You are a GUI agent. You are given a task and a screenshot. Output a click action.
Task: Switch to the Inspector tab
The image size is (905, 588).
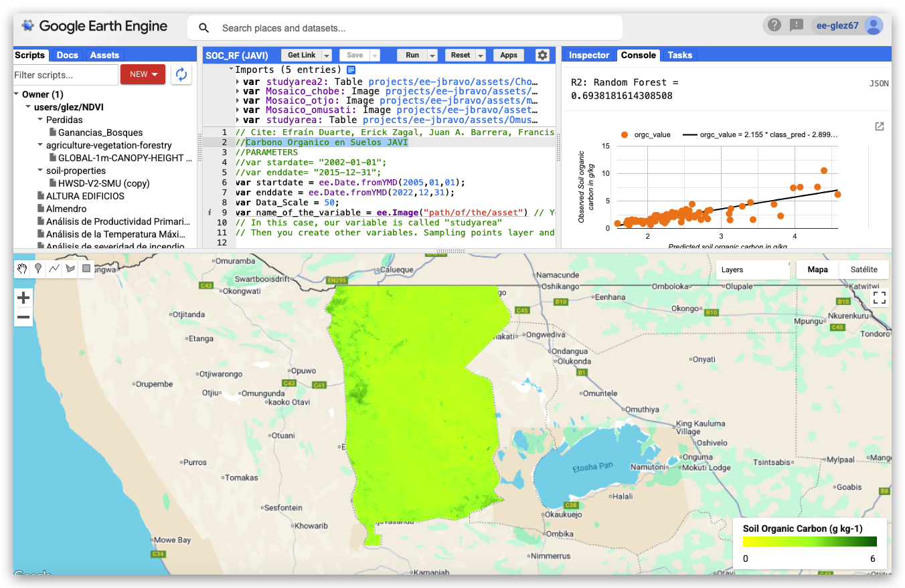coord(589,56)
